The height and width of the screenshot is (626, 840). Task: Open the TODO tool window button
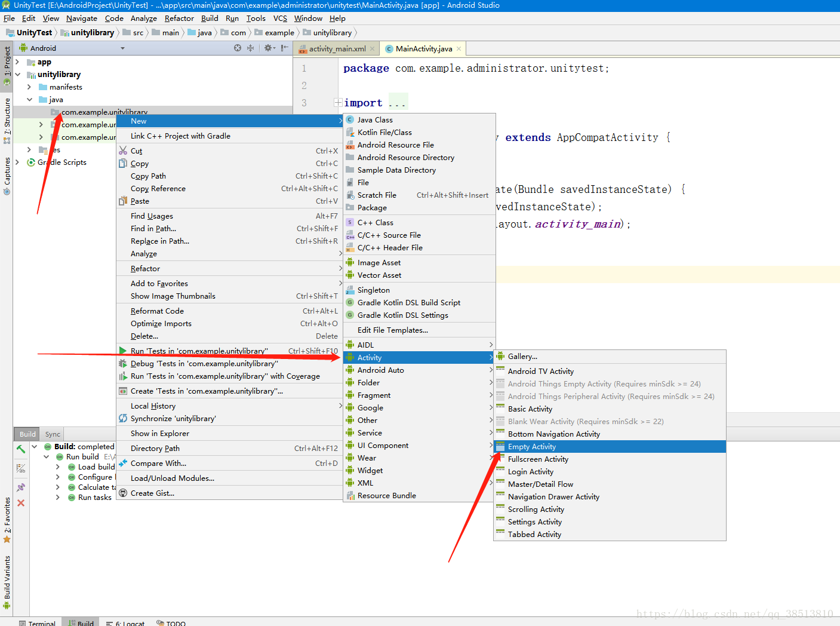click(171, 623)
